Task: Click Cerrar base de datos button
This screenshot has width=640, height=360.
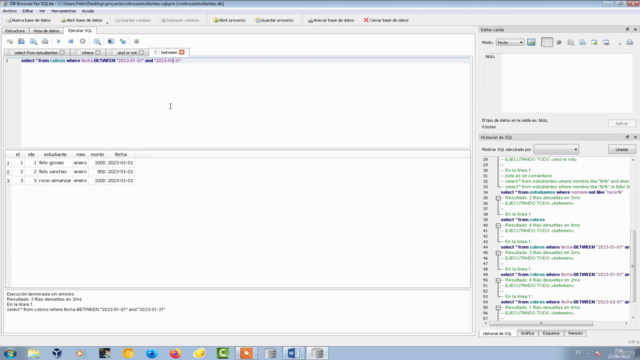Action: coord(386,20)
